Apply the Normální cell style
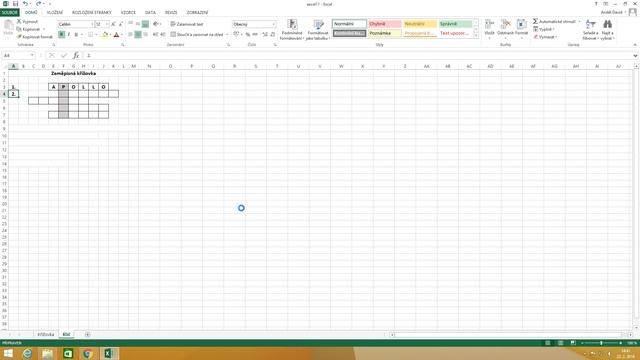640x360 pixels. click(x=349, y=24)
